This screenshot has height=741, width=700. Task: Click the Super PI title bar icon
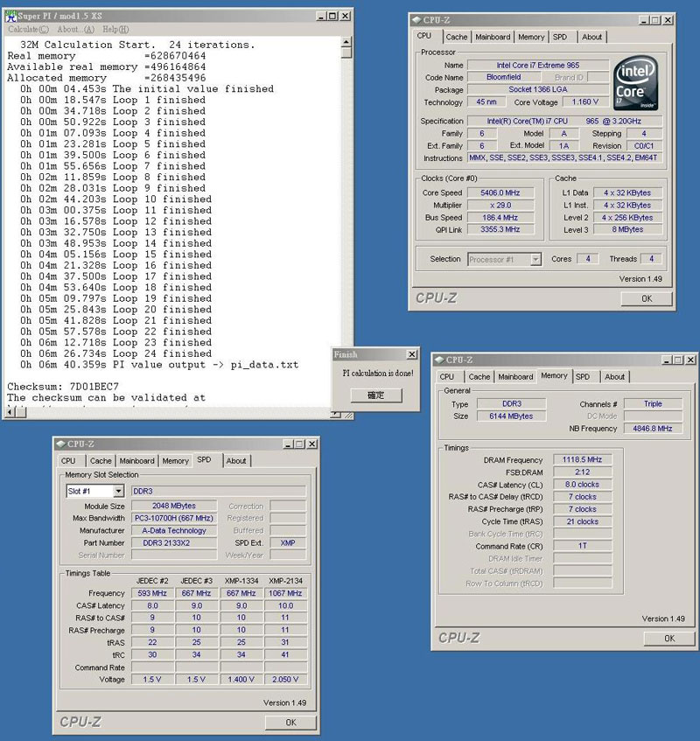10,17
